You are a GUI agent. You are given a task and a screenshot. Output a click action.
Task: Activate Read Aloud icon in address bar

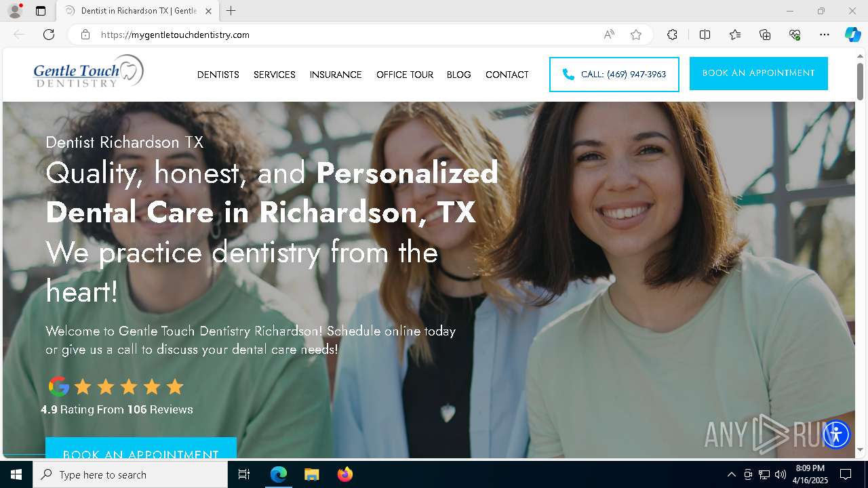[609, 35]
